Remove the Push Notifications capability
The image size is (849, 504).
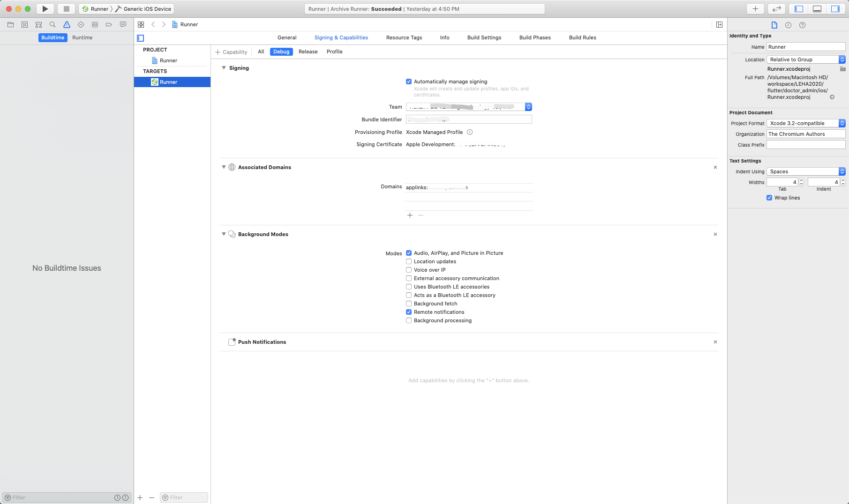715,342
